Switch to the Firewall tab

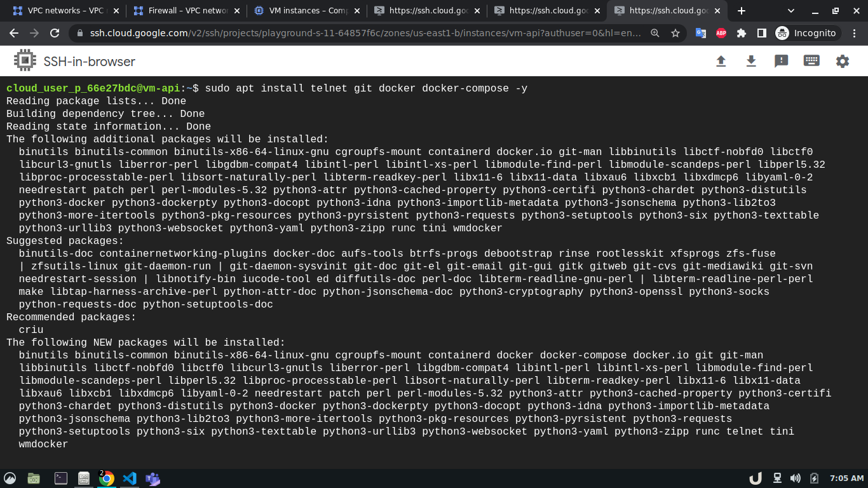point(186,11)
